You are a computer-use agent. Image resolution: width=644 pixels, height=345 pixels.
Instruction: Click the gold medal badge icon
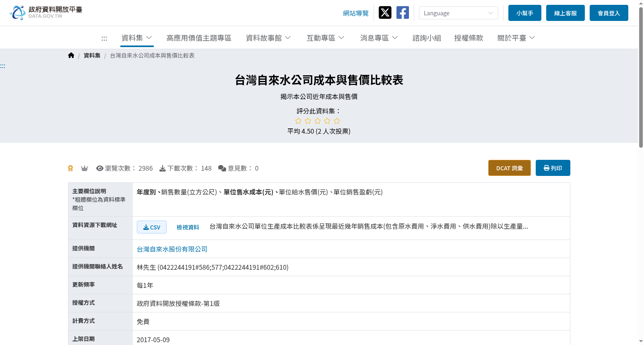coord(70,168)
